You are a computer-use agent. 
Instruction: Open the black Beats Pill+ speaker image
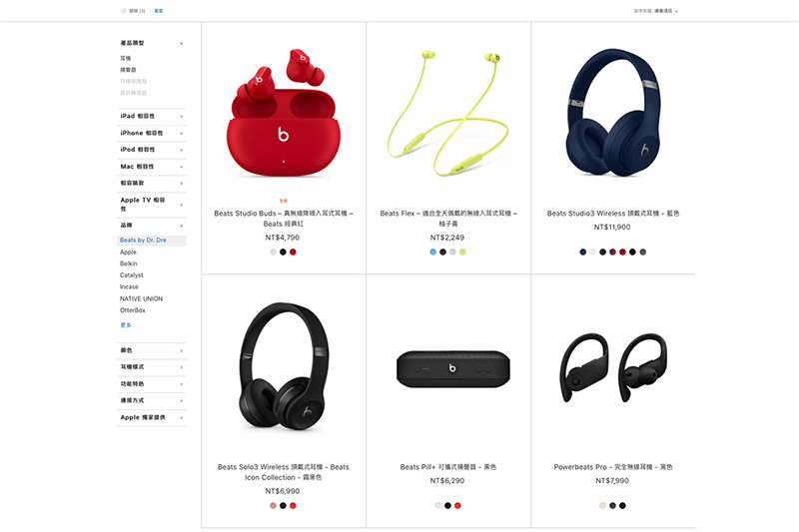(x=453, y=369)
